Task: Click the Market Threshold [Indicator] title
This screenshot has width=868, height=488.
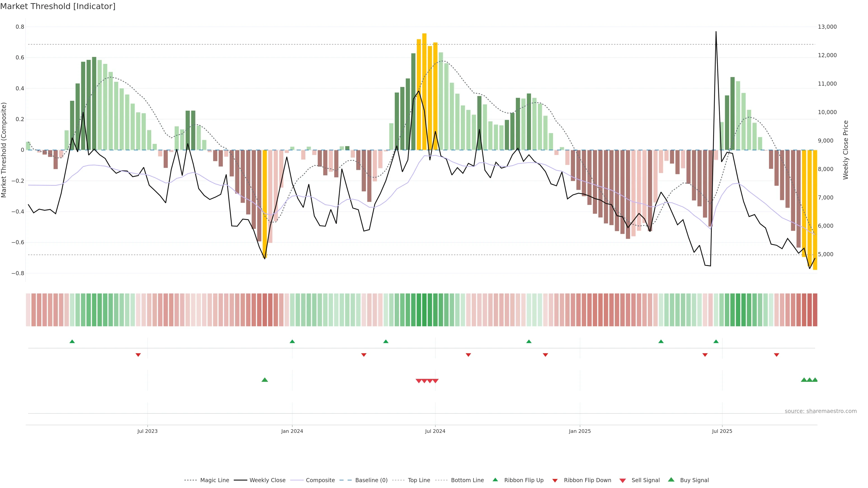Action: tap(58, 6)
